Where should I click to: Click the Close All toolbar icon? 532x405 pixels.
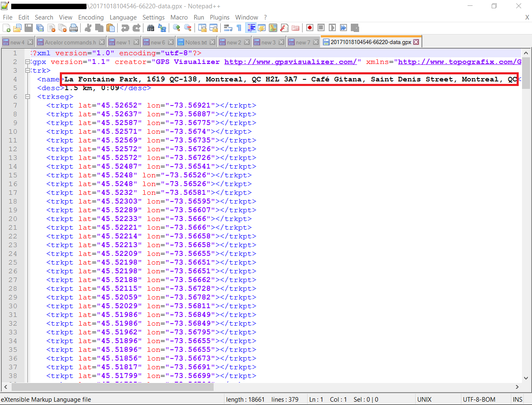[62, 28]
